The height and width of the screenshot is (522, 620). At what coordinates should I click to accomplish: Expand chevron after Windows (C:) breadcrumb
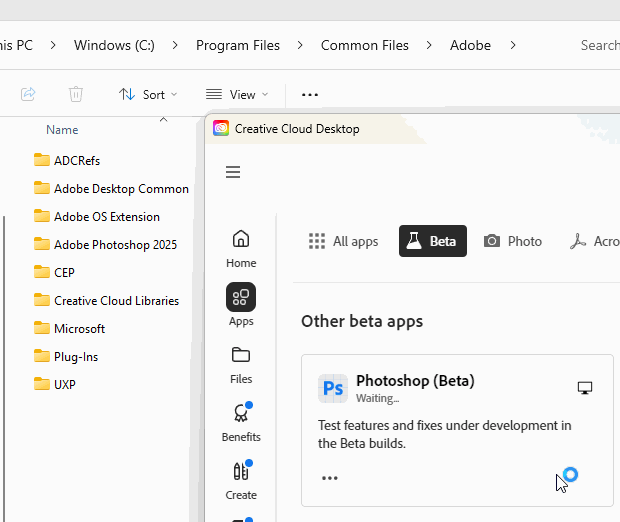click(175, 45)
